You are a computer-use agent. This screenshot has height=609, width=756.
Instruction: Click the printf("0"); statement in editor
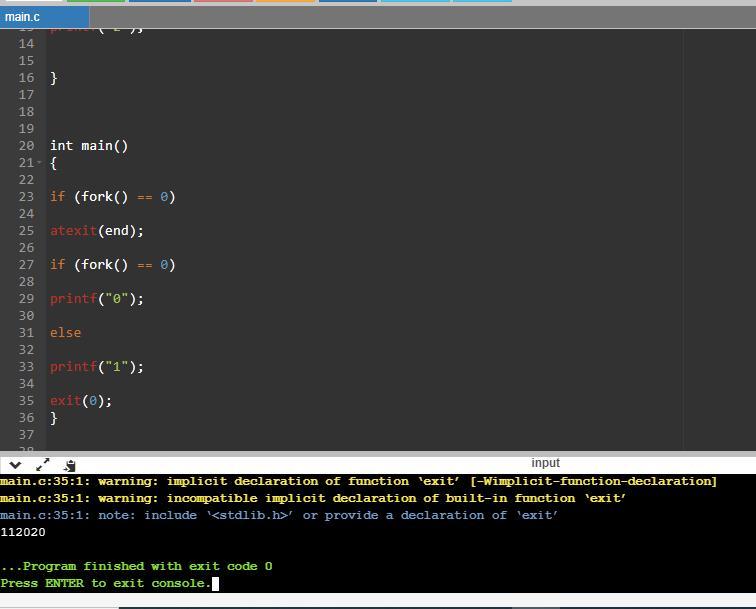[97, 299]
